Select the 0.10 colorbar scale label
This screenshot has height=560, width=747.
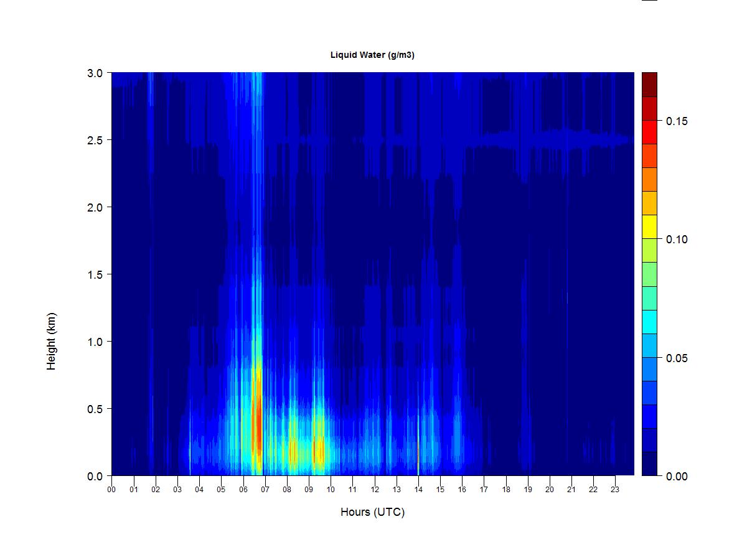coord(677,240)
